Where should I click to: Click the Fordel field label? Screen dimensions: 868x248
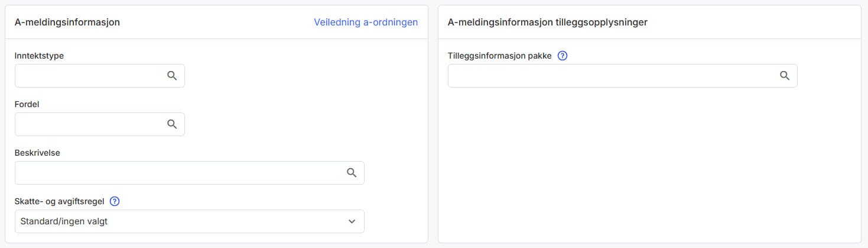pos(27,104)
